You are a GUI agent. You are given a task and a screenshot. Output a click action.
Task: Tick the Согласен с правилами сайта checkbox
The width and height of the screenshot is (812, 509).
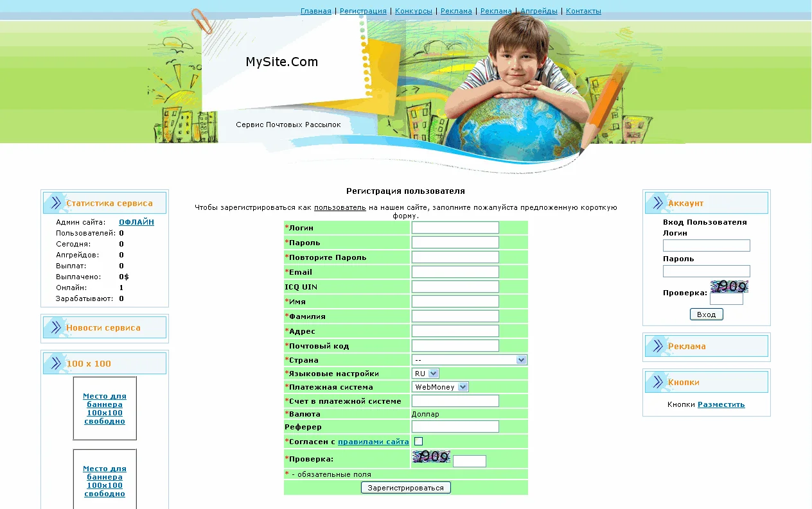point(418,441)
